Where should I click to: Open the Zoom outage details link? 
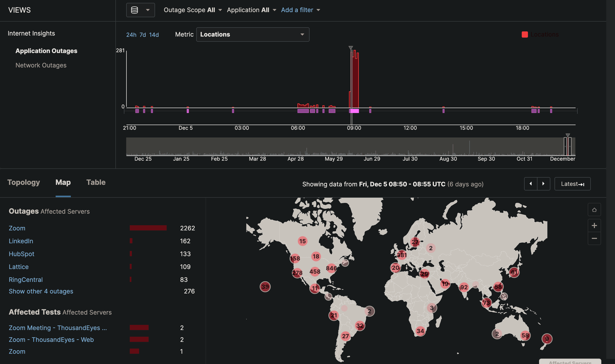pyautogui.click(x=17, y=228)
